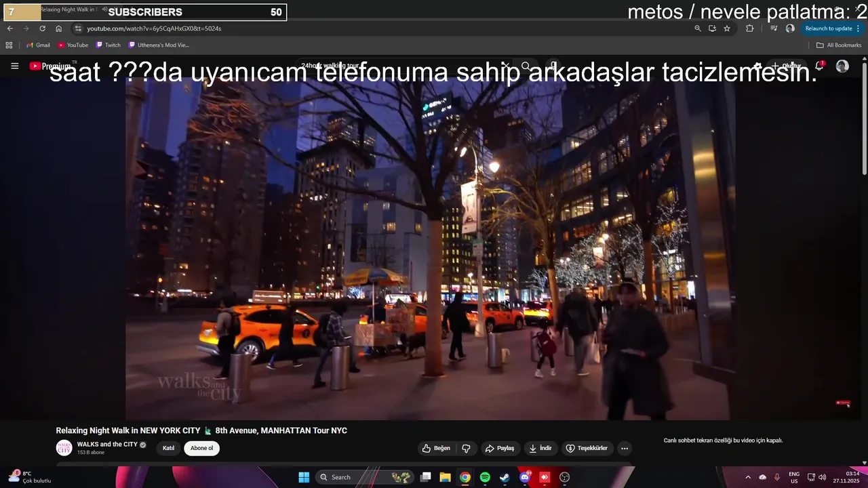Open more actions three-dot button
This screenshot has width=868, height=488.
point(625,448)
